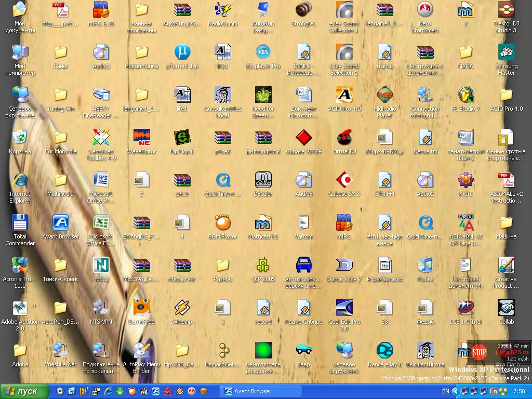Open Мой компьютер on the desktop
The width and height of the screenshot is (532, 399).
point(20,52)
